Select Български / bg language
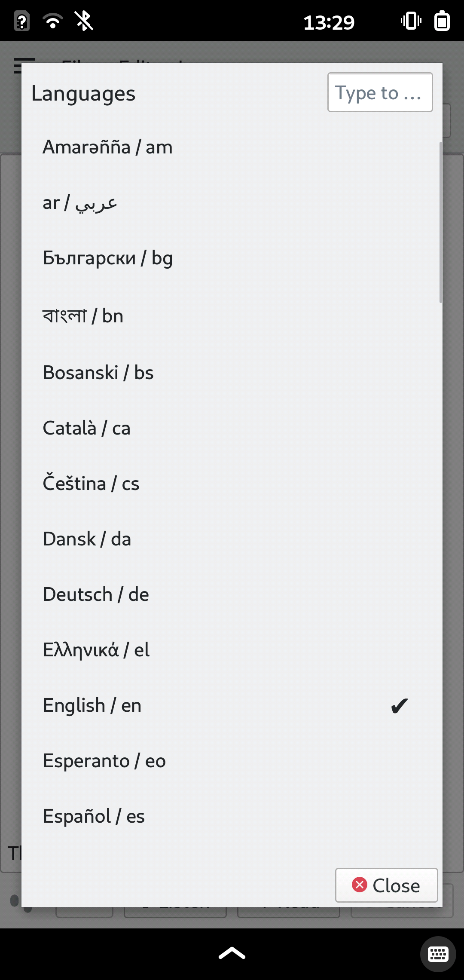This screenshot has height=980, width=464. click(108, 258)
